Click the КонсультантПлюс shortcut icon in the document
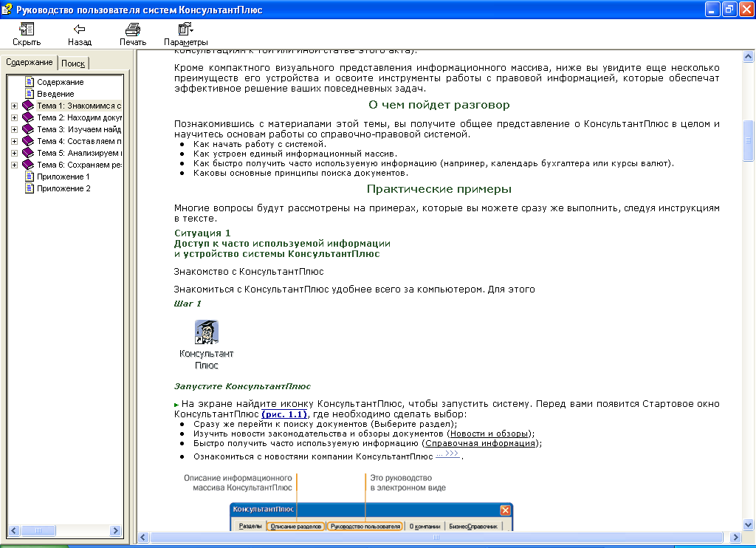This screenshot has height=548, width=756. [x=207, y=332]
